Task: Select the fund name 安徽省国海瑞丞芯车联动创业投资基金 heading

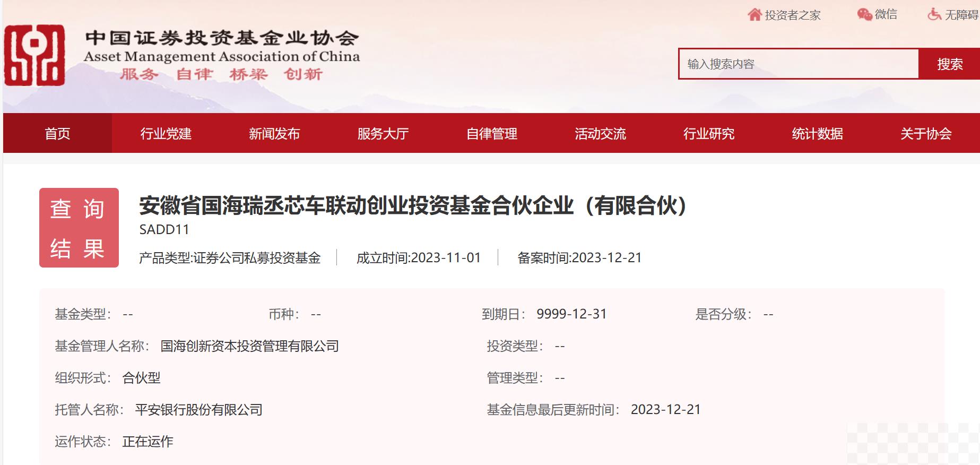Action: pyautogui.click(x=413, y=205)
